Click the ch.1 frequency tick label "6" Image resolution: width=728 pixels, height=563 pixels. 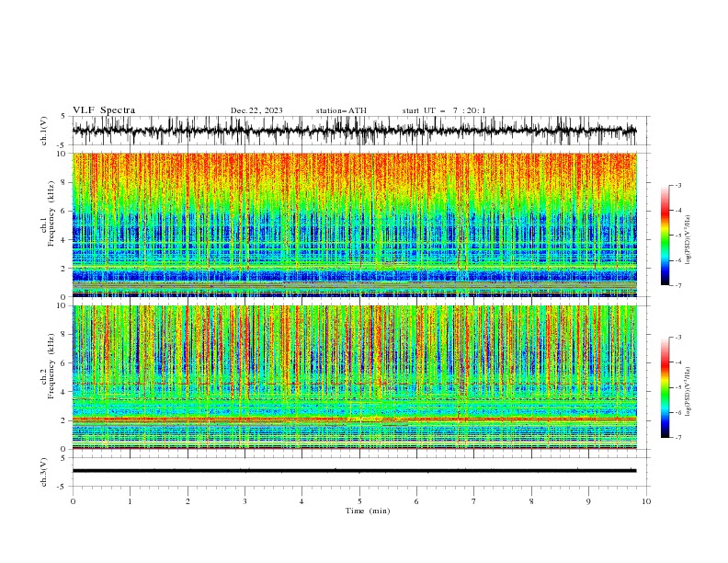(x=64, y=211)
